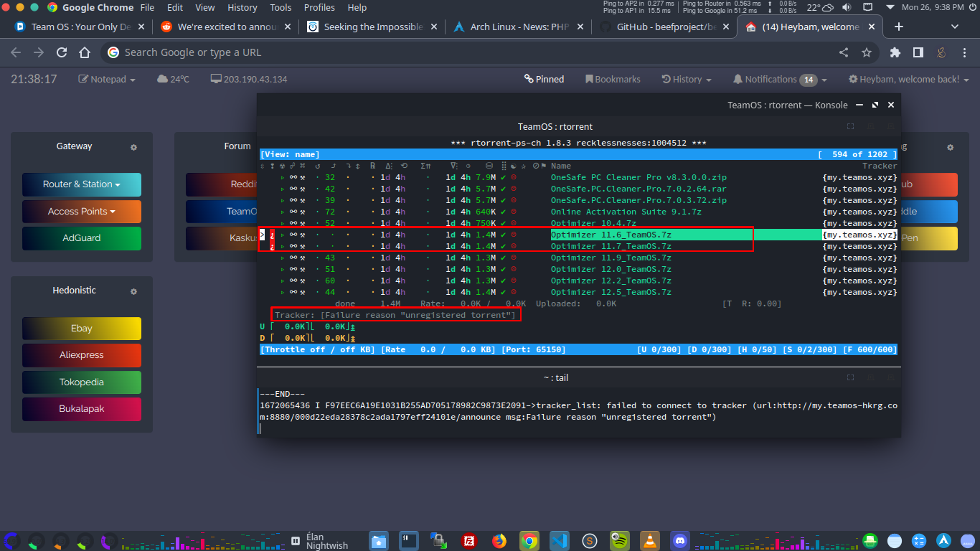
Task: Open the Profiles menu
Action: point(319,7)
